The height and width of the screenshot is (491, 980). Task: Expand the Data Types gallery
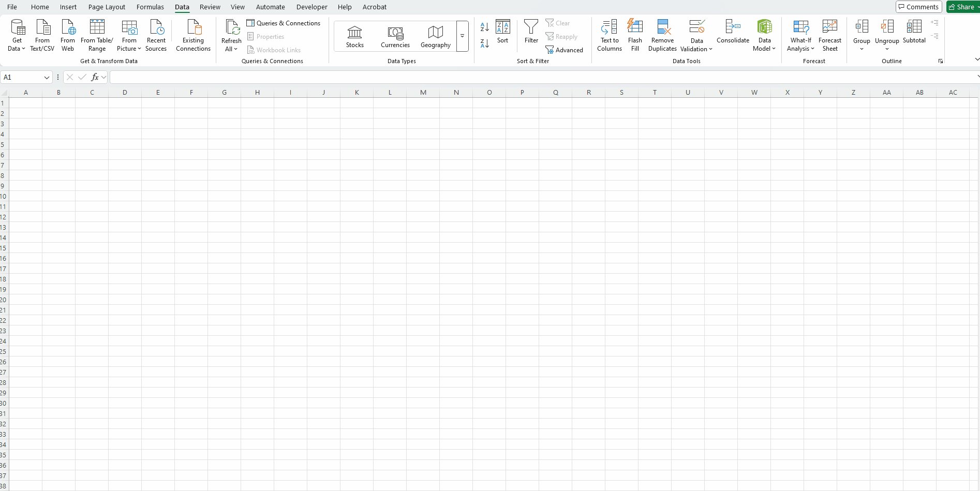pos(462,36)
